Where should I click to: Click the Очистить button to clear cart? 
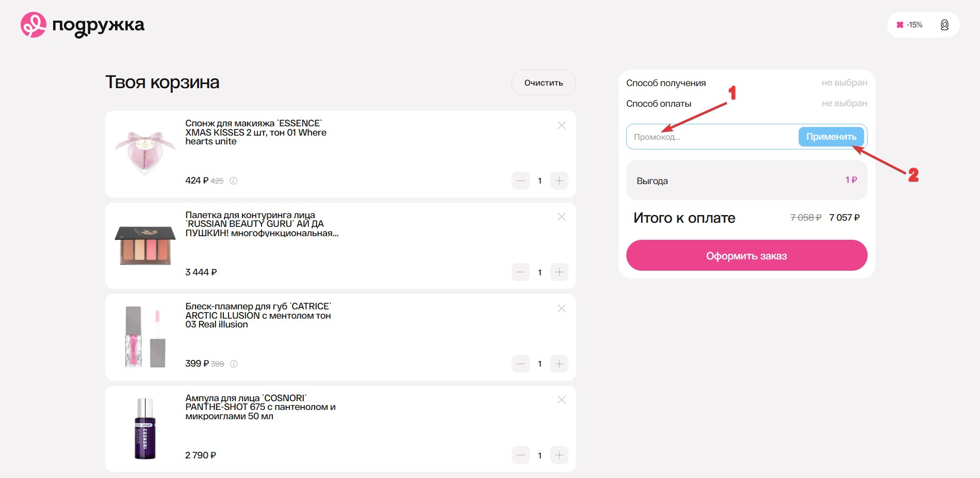click(x=543, y=83)
